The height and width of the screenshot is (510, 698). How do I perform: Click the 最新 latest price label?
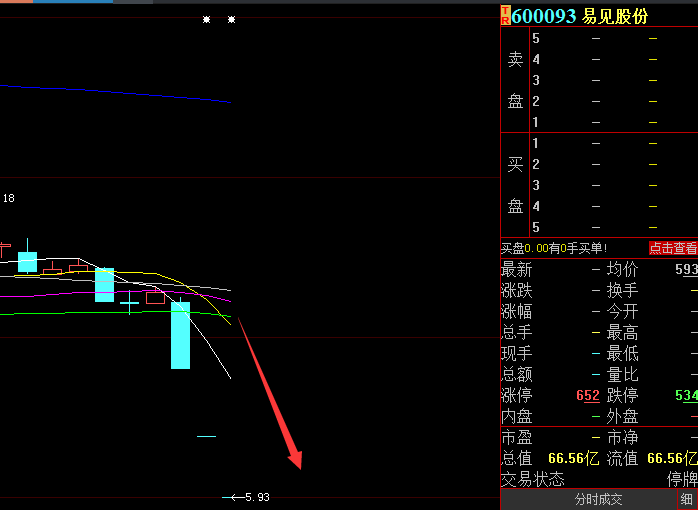(517, 269)
